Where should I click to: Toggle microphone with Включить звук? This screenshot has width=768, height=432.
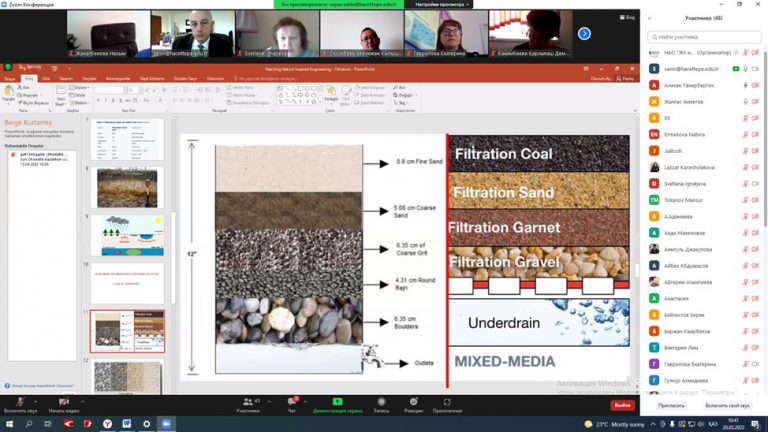tap(21, 402)
